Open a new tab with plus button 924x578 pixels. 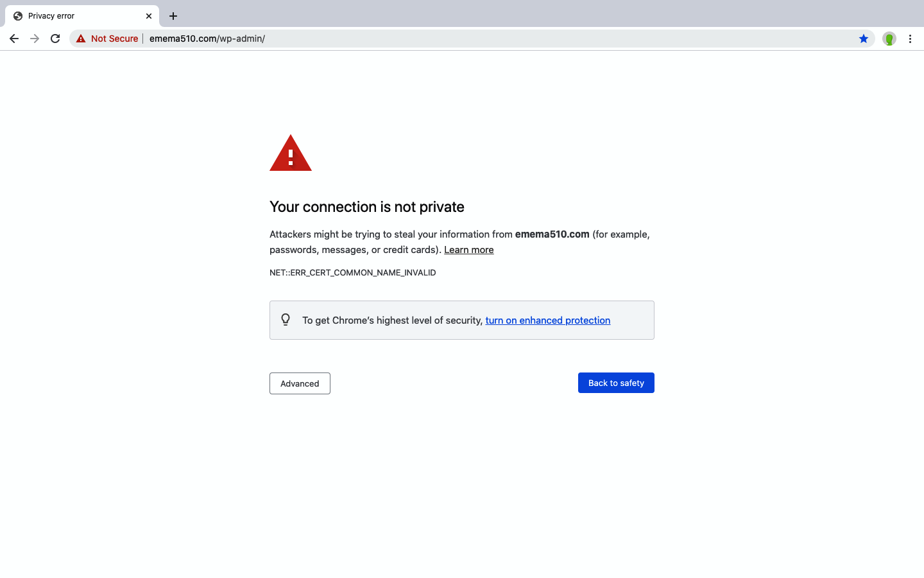(x=173, y=16)
